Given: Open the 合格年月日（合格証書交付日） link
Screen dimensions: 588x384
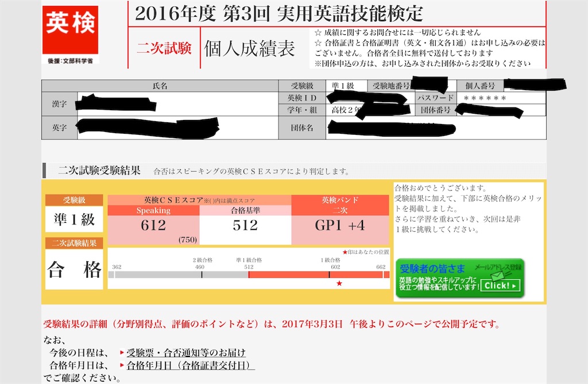Looking at the screenshot, I should [191, 365].
